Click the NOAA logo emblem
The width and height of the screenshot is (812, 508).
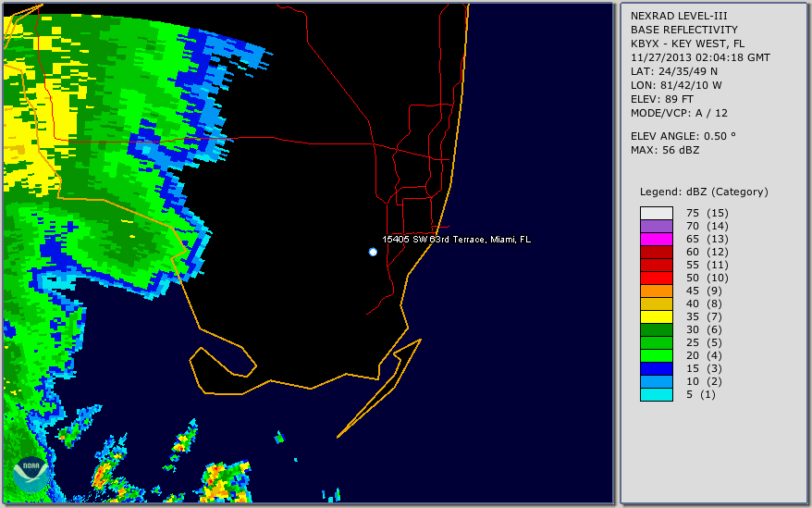point(31,474)
